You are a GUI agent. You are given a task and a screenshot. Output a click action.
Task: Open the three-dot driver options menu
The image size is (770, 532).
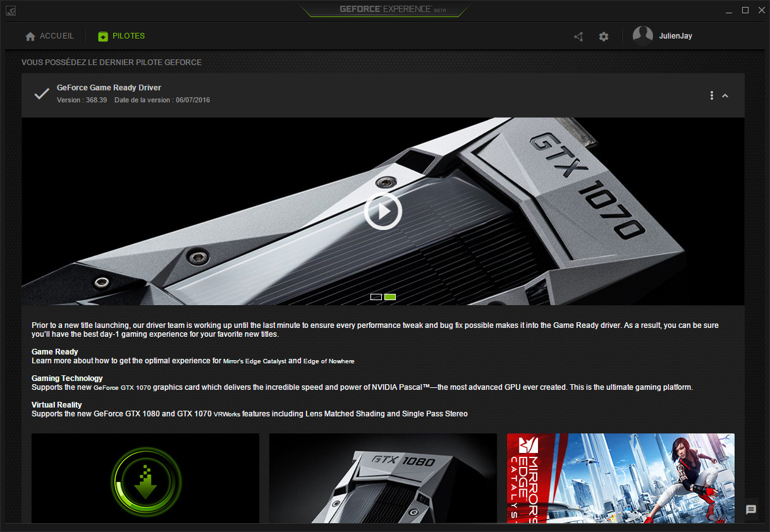tap(711, 95)
